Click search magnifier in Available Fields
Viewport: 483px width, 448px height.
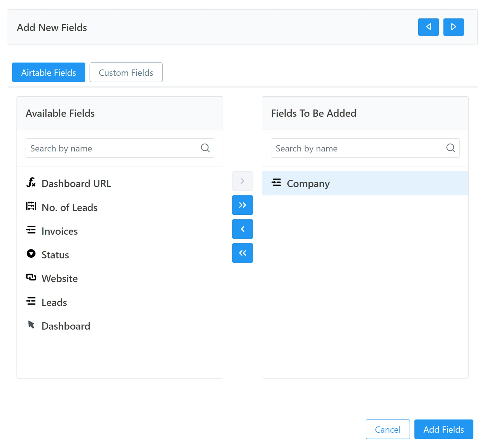[x=205, y=148]
